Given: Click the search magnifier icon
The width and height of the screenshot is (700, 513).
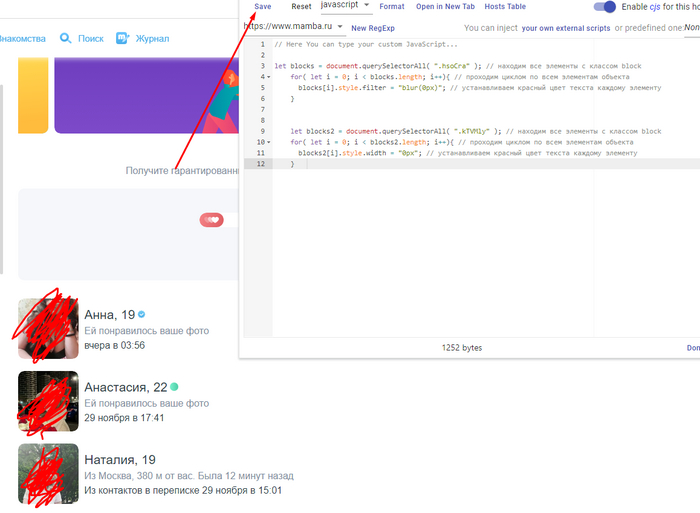Looking at the screenshot, I should click(66, 38).
